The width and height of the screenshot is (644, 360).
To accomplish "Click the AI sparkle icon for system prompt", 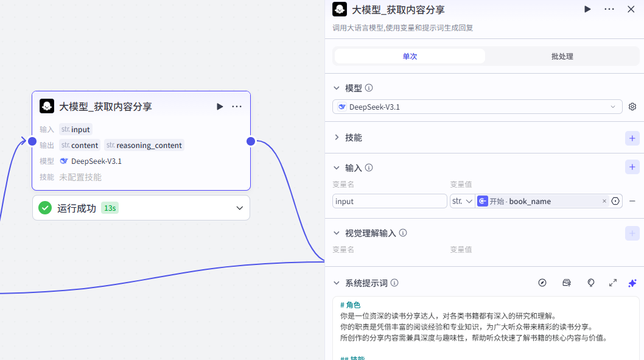I will (x=632, y=283).
